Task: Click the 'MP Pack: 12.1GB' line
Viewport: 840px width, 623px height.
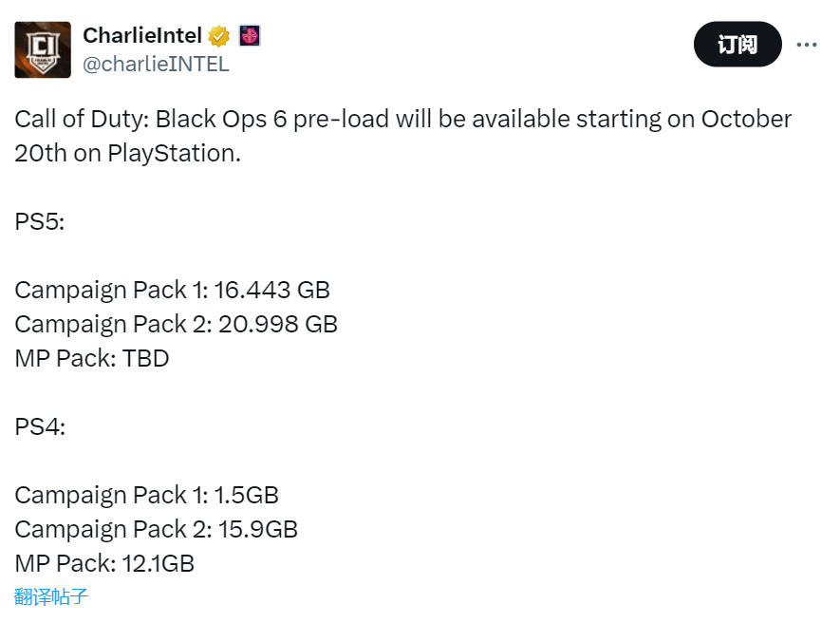Action: [x=104, y=564]
